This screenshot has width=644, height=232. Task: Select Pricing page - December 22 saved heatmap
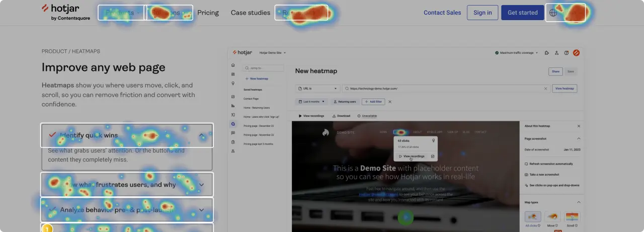(x=259, y=126)
